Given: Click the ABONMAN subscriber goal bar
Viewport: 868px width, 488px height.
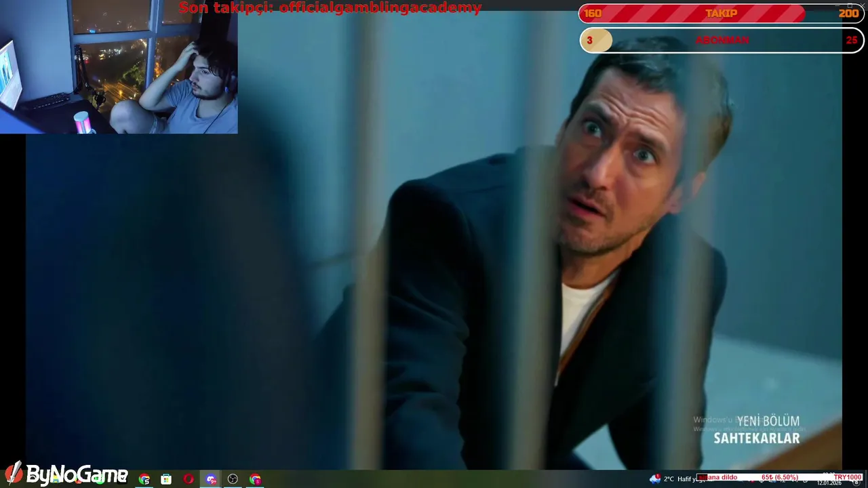Looking at the screenshot, I should pos(722,41).
